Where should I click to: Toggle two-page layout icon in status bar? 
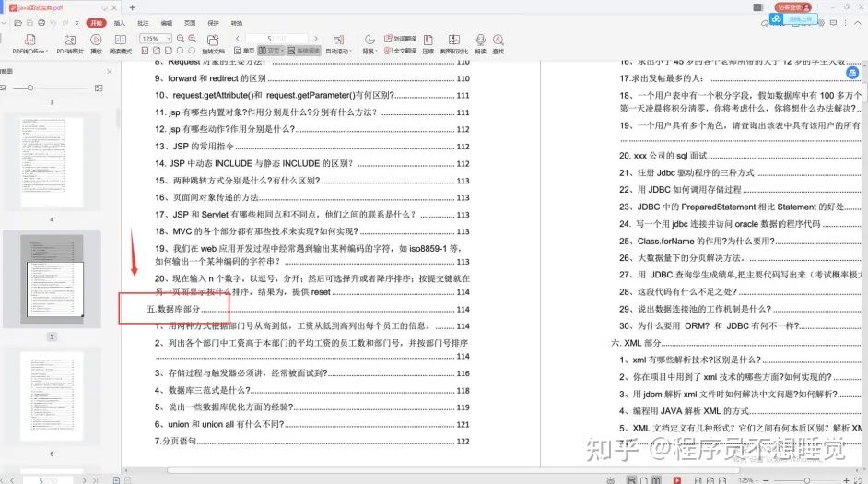[x=656, y=479]
